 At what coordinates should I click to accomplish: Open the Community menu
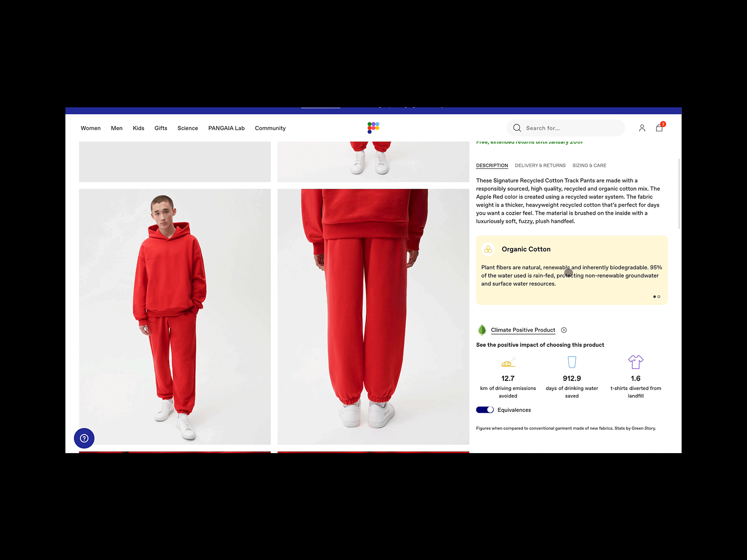click(x=270, y=128)
